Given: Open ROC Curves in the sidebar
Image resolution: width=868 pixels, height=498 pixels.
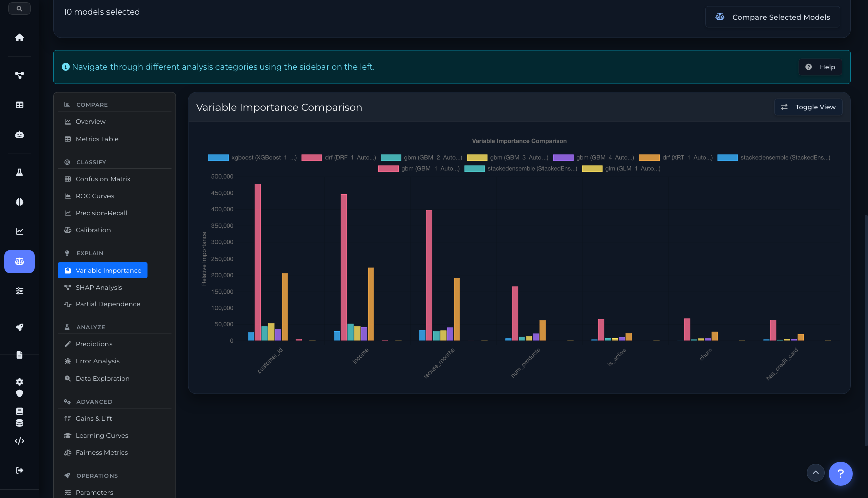Looking at the screenshot, I should click(94, 196).
